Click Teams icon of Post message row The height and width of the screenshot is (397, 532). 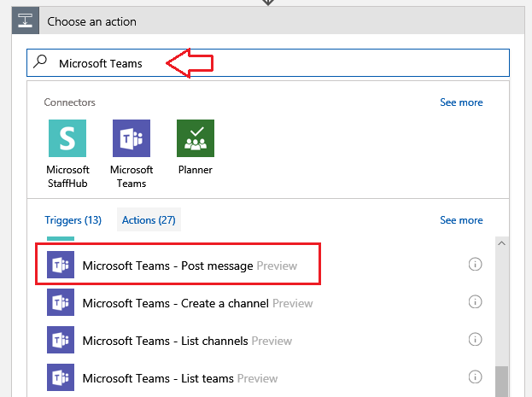click(61, 265)
